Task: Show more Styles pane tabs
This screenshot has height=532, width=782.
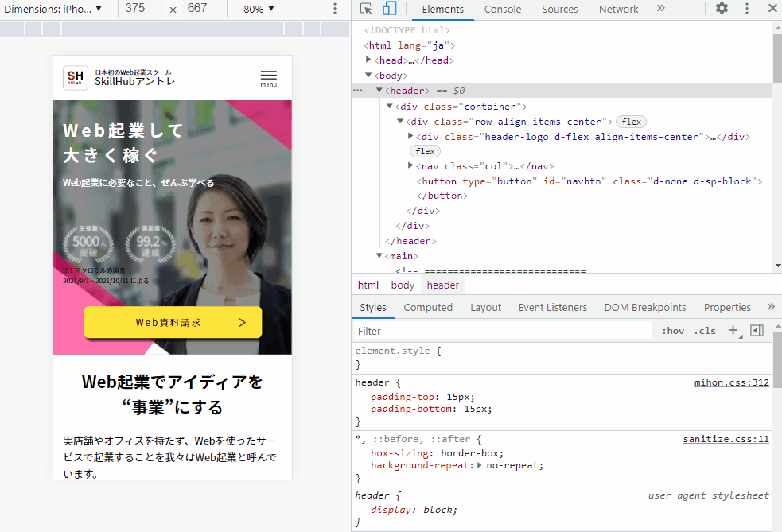Action: (771, 307)
